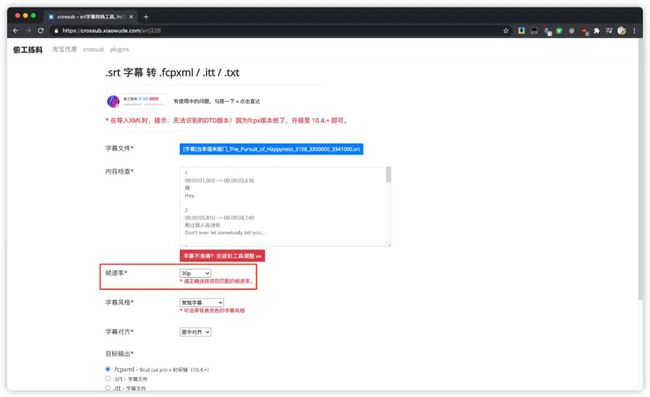Open the 字幕风格 subtitle style dropdown
This screenshot has height=397, width=650.
[201, 303]
